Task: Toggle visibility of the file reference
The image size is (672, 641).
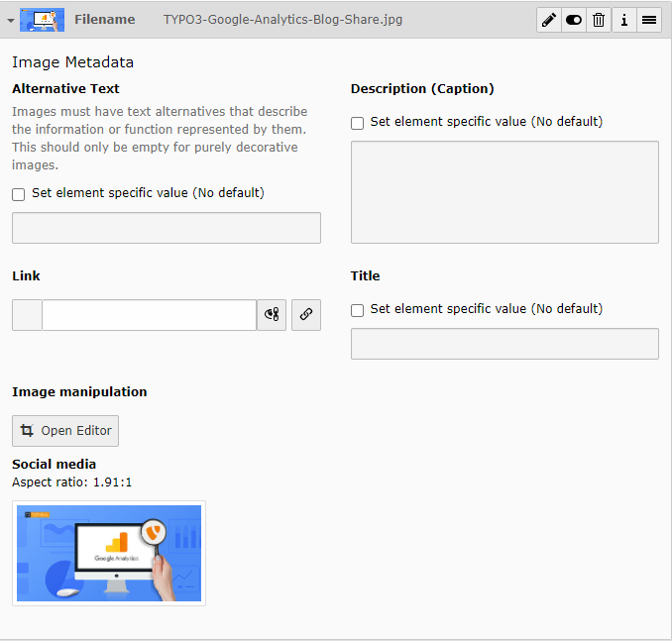Action: (574, 20)
